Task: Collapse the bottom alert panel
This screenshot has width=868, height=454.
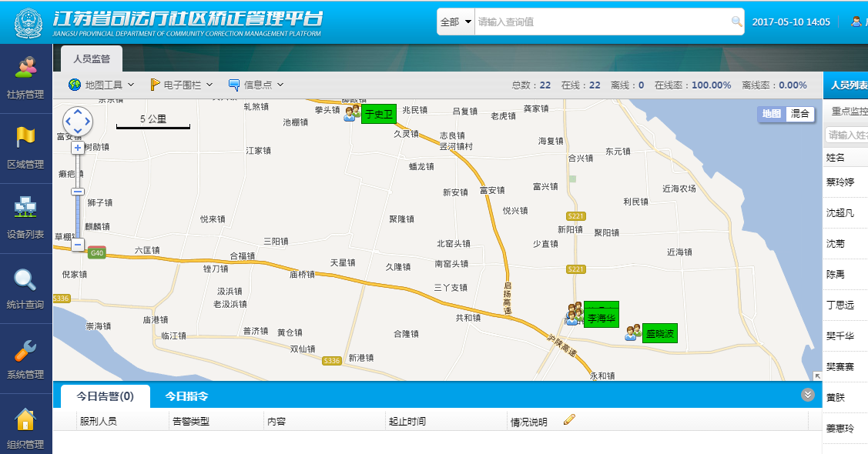Action: [x=807, y=395]
